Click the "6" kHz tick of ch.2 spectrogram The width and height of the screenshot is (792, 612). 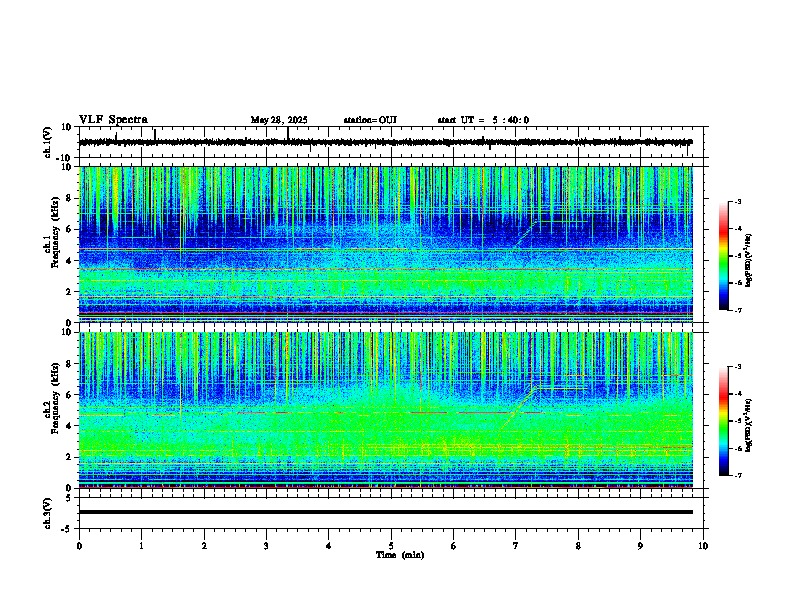(70, 395)
